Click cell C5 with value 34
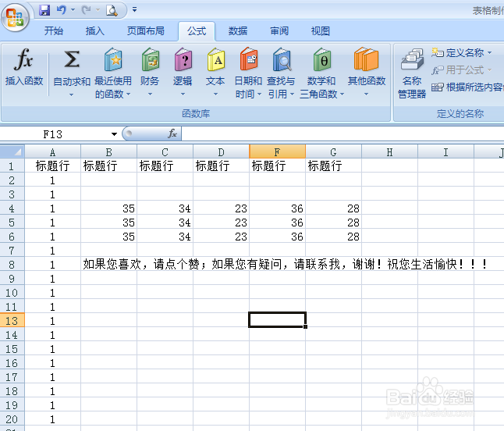This screenshot has height=431, width=504. click(165, 223)
